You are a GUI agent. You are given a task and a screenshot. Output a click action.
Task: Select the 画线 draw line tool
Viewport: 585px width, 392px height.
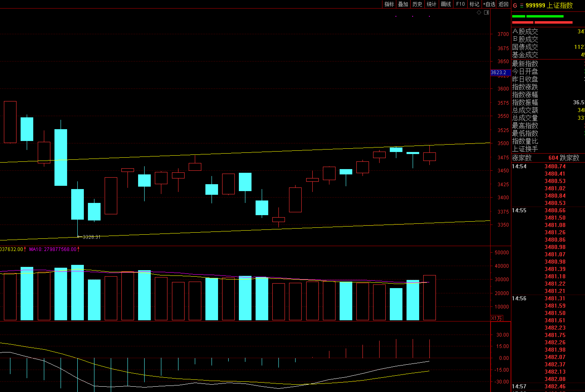click(446, 4)
